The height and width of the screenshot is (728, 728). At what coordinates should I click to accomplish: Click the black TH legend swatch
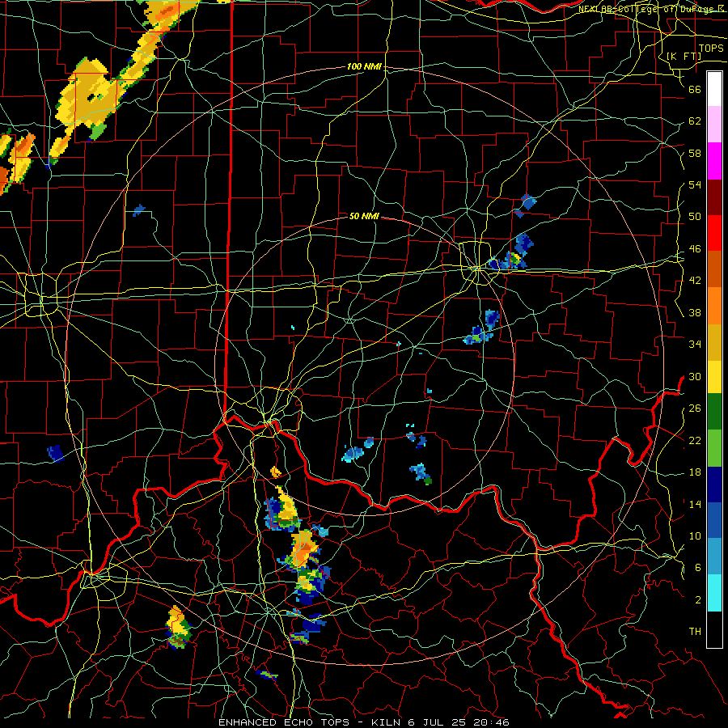click(714, 629)
